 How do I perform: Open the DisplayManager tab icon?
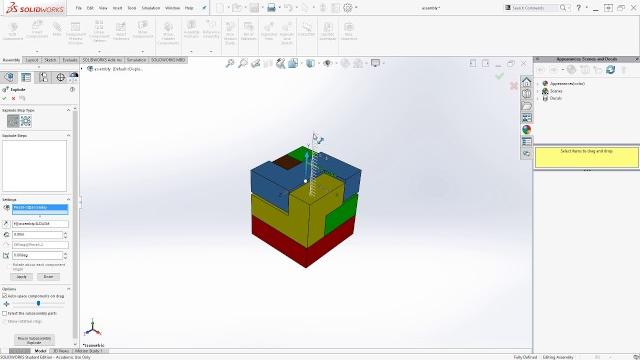[x=74, y=76]
